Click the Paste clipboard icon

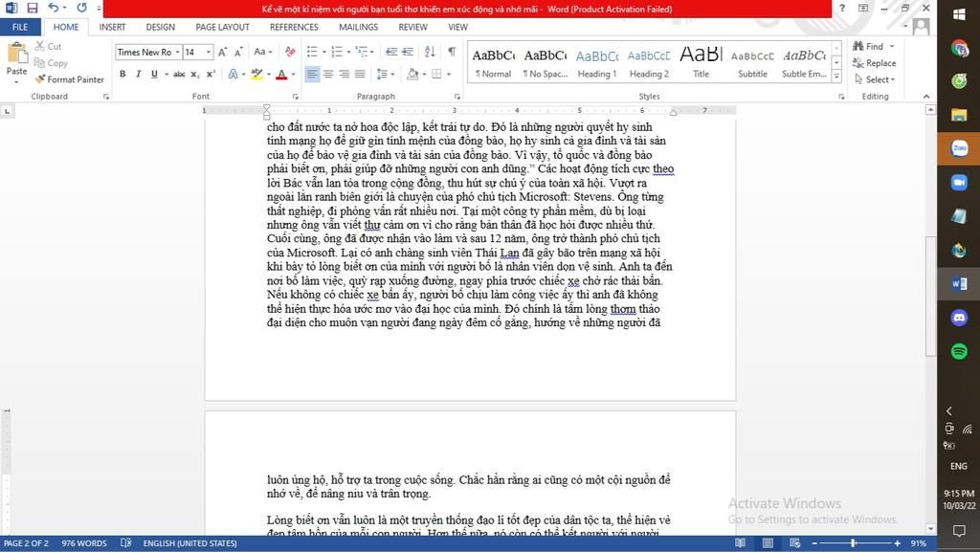17,54
